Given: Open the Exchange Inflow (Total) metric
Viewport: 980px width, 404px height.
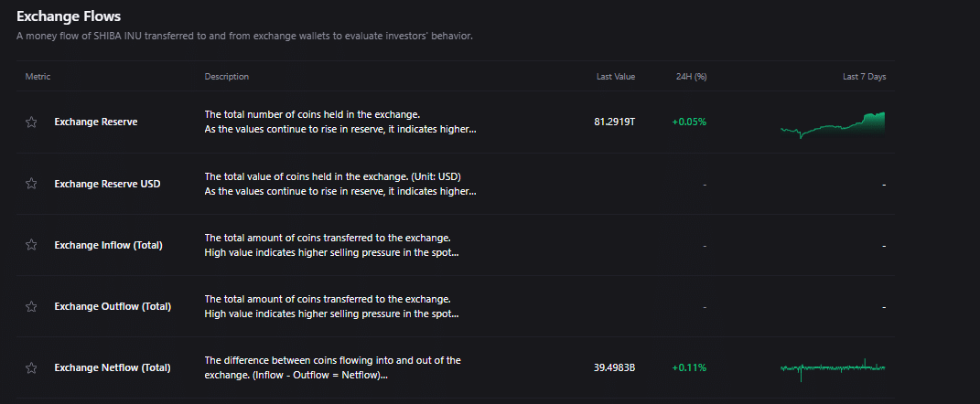Looking at the screenshot, I should 108,245.
